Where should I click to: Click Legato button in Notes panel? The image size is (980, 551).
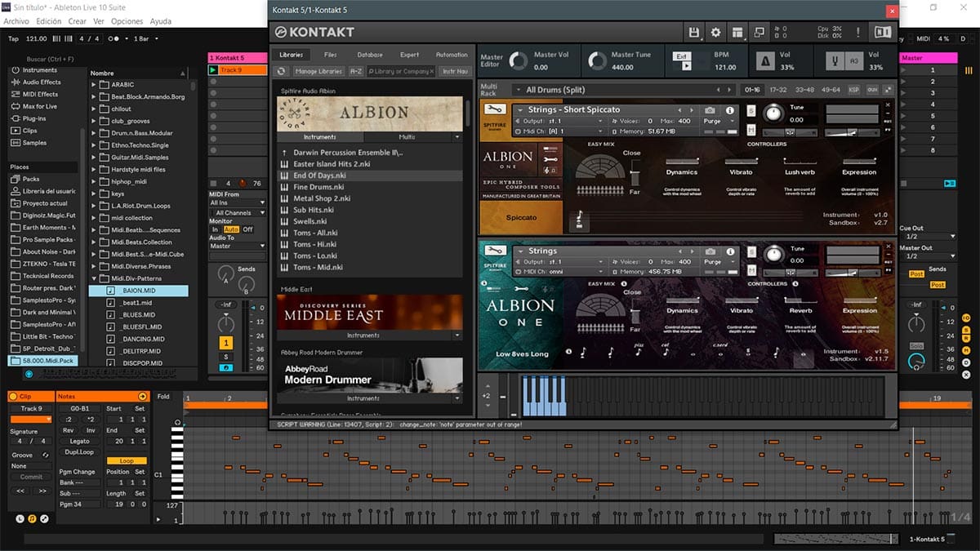tap(80, 441)
